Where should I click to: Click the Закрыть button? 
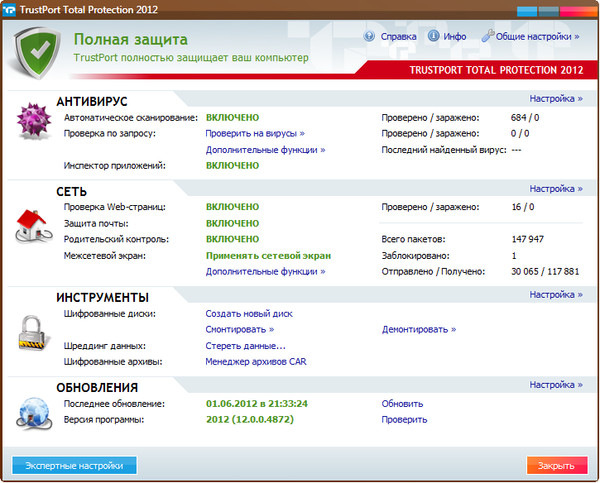pyautogui.click(x=557, y=465)
